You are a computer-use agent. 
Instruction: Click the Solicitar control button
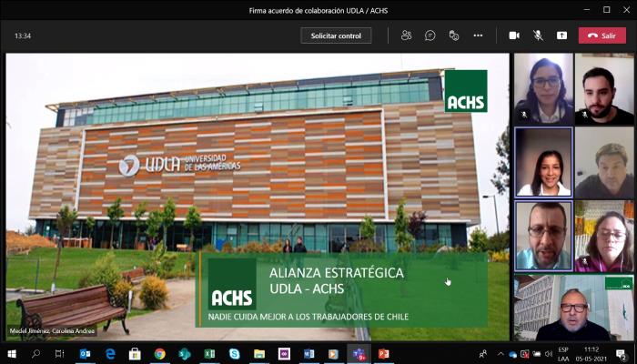click(336, 35)
